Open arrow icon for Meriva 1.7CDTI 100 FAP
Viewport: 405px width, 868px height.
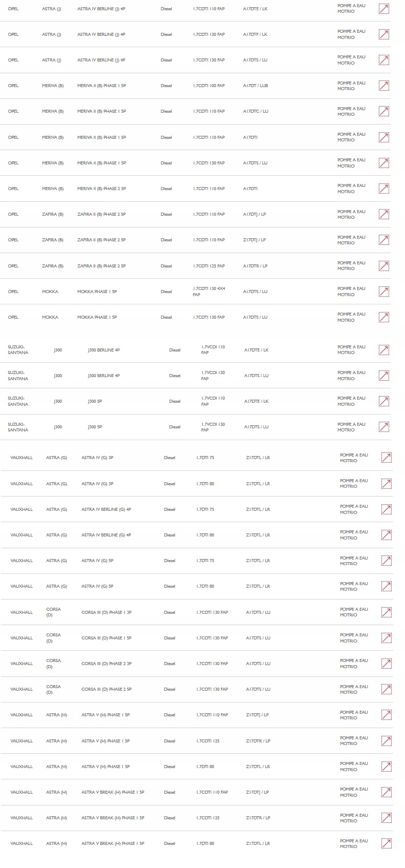pyautogui.click(x=383, y=86)
